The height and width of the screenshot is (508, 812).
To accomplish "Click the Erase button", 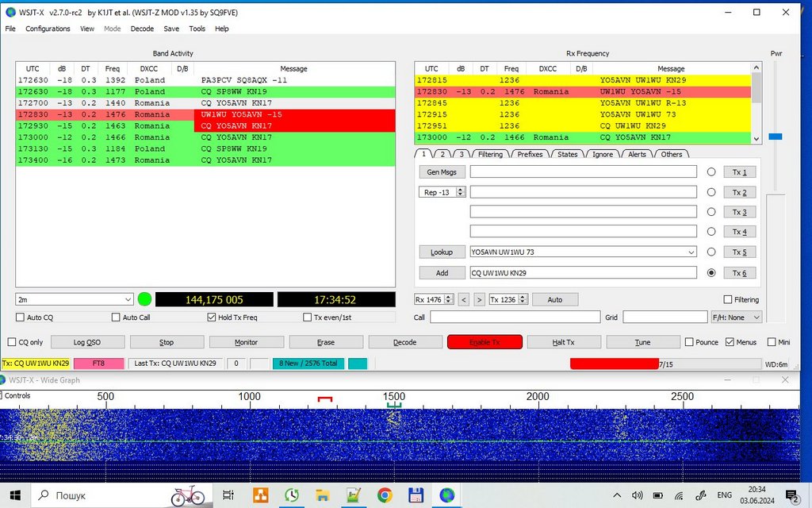I will tap(326, 342).
